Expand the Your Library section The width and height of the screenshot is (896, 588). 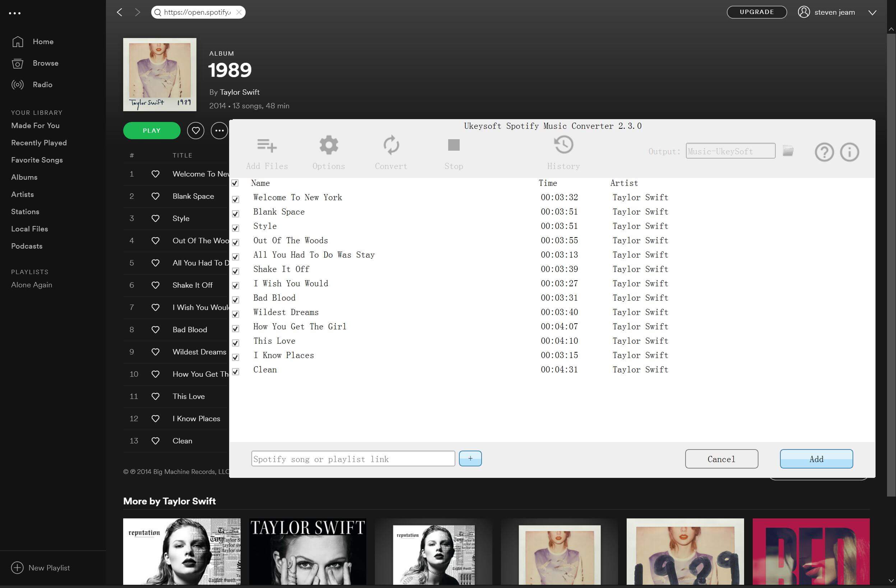pyautogui.click(x=36, y=112)
